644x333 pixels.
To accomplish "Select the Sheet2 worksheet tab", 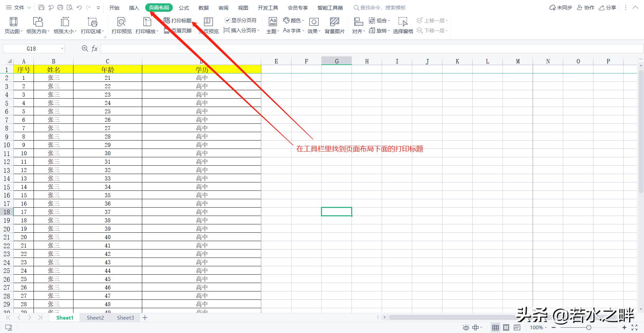I will point(95,318).
